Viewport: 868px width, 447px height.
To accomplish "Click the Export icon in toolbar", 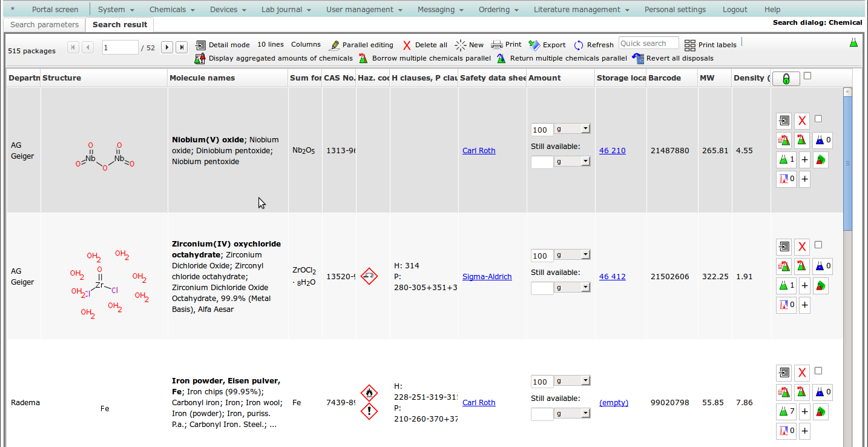I will (x=534, y=45).
